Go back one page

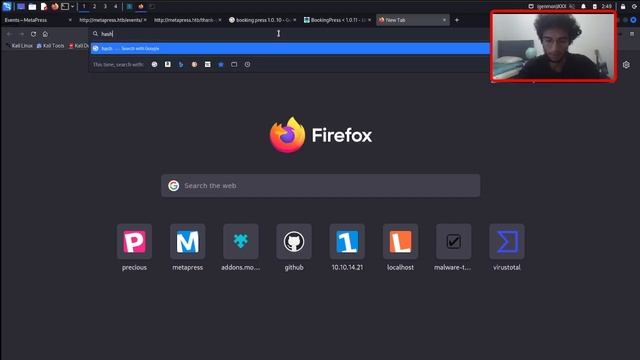point(9,34)
